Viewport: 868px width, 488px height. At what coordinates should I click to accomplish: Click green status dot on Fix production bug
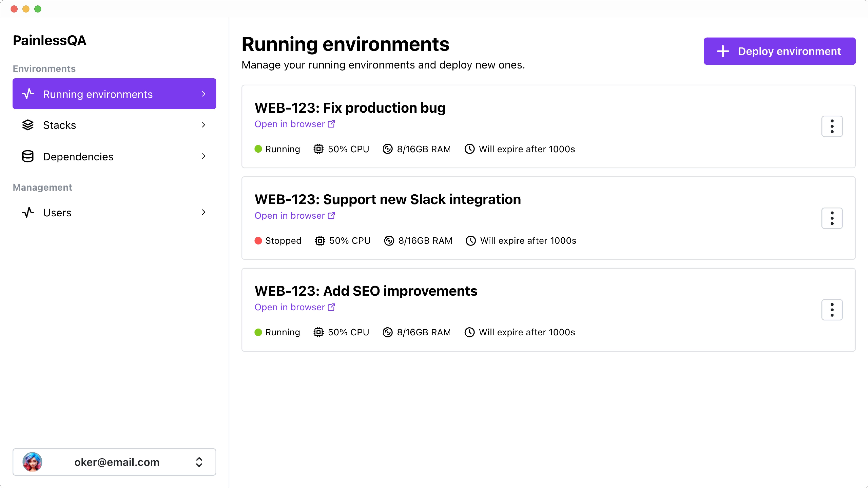pyautogui.click(x=258, y=149)
